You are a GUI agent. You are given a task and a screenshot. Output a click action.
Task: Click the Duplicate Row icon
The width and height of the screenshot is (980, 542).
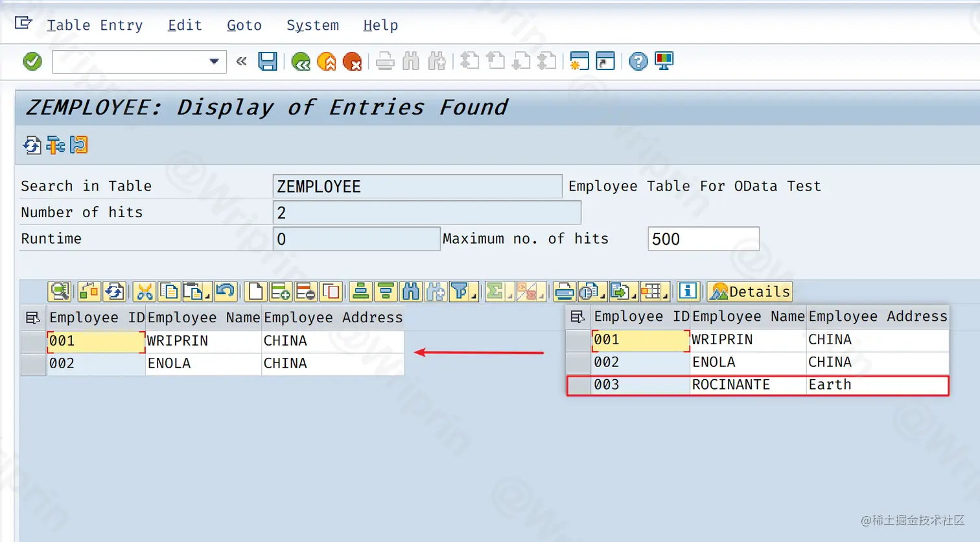pyautogui.click(x=331, y=292)
